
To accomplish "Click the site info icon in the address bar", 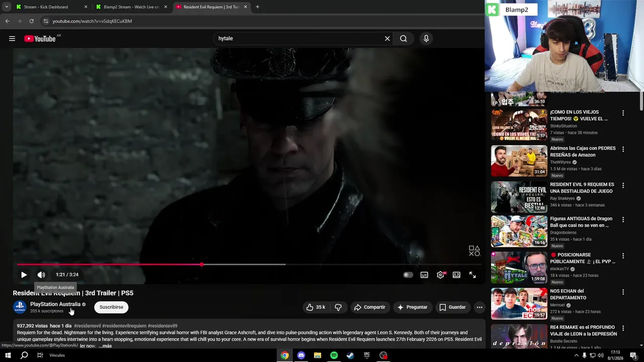I will [x=46, y=21].
